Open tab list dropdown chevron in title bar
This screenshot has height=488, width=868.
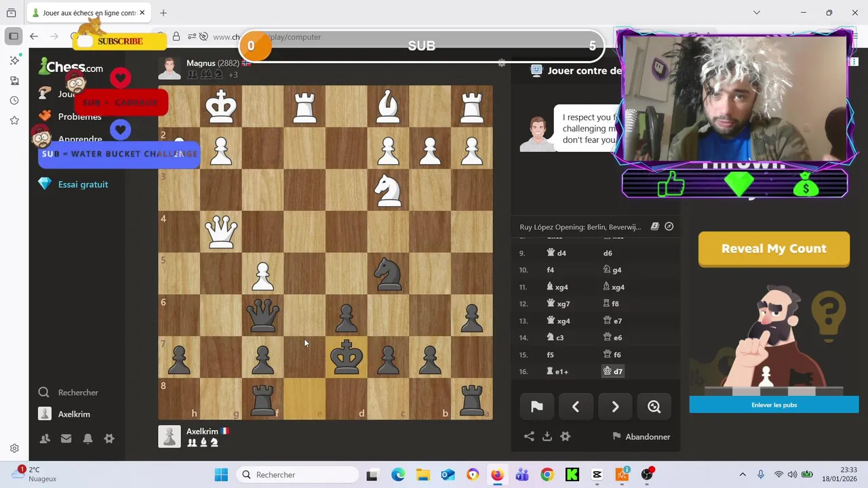tap(757, 13)
